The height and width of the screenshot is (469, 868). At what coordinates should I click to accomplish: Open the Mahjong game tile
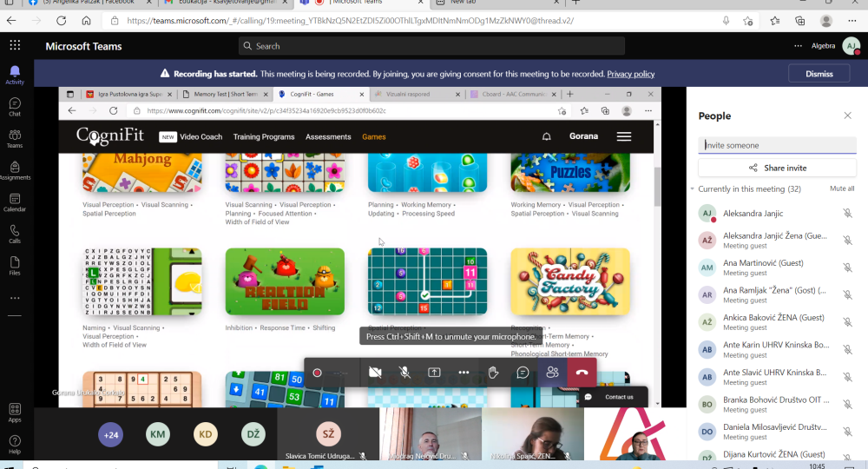click(x=141, y=174)
